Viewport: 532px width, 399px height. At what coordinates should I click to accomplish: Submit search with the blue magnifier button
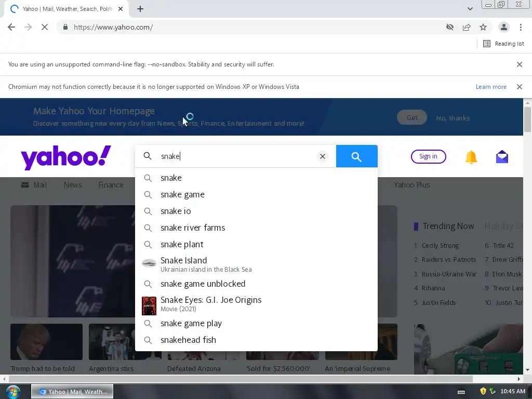[x=356, y=156]
